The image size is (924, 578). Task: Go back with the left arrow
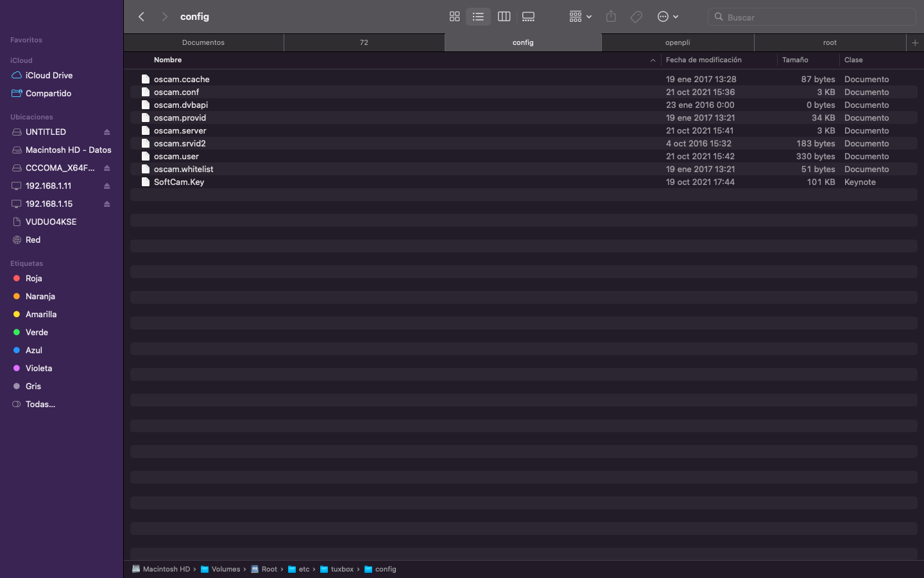[142, 17]
